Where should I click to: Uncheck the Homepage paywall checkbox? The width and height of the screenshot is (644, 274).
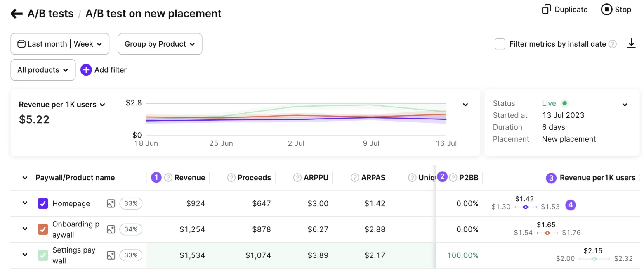(43, 203)
